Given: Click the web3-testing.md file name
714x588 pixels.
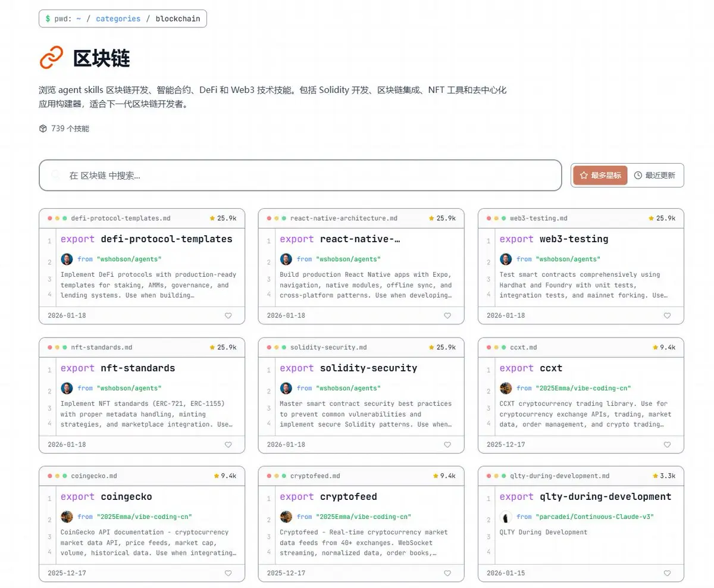Looking at the screenshot, I should [x=538, y=218].
